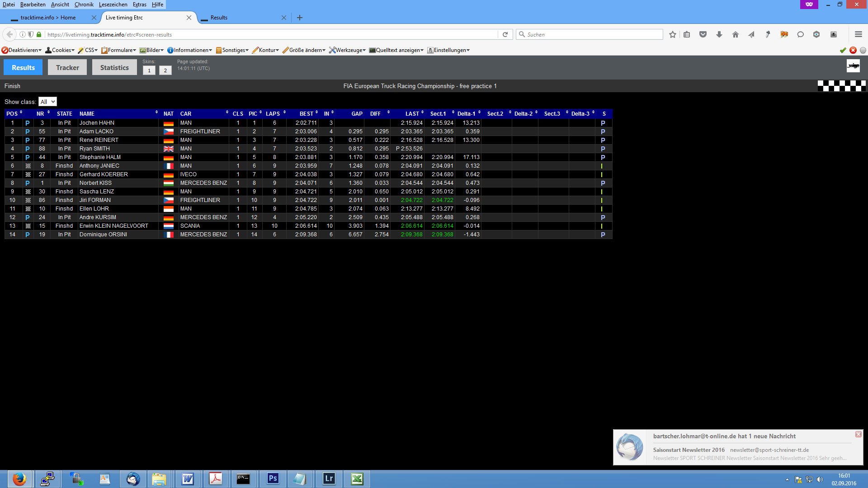Show hidden system tray icons arrow

(787, 479)
